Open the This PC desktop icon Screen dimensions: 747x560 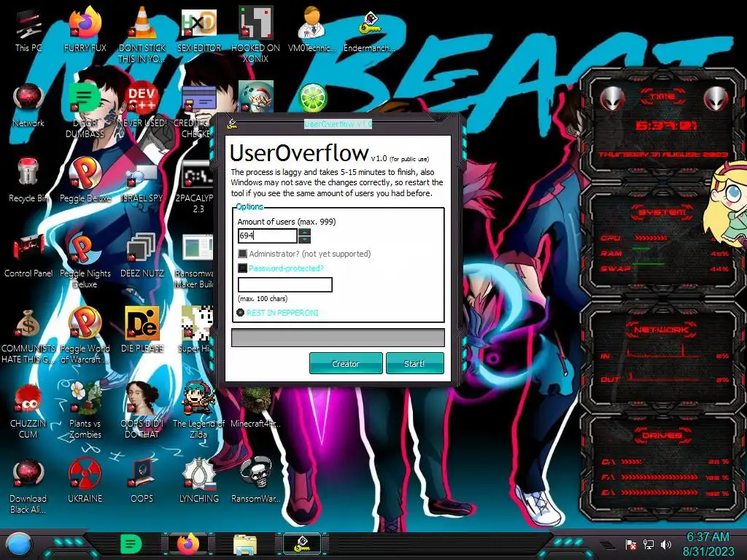pos(28,31)
